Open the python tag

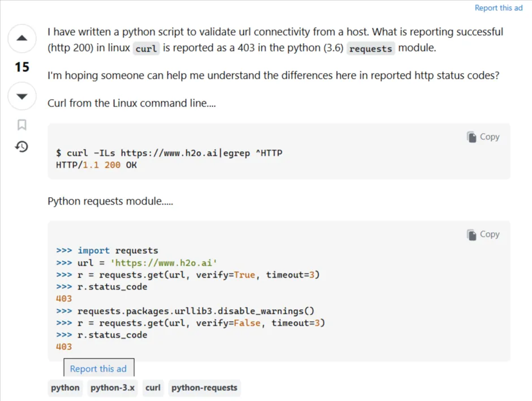pos(65,388)
